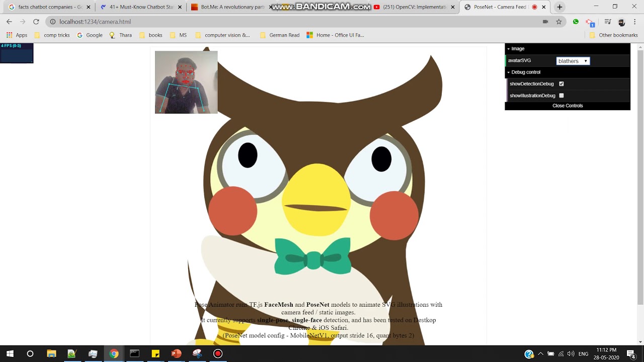Enable the showIllustrationDebug checkbox
The height and width of the screenshot is (362, 644).
561,96
